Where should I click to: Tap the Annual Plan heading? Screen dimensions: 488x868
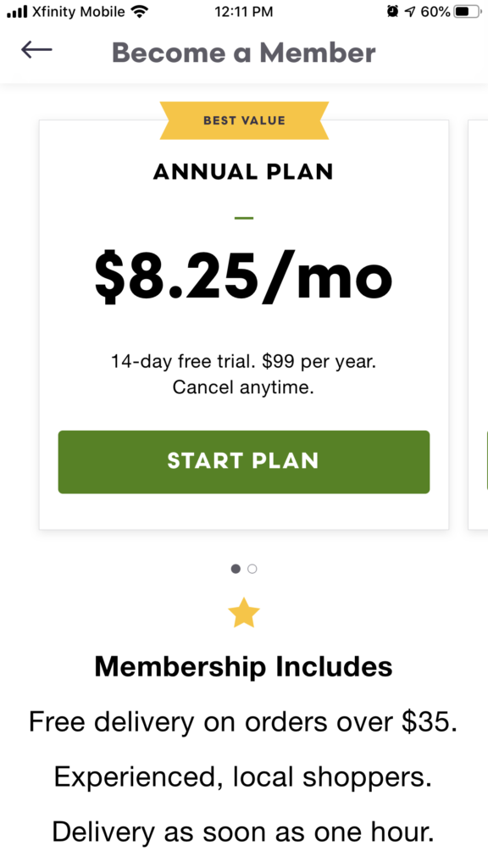click(243, 172)
